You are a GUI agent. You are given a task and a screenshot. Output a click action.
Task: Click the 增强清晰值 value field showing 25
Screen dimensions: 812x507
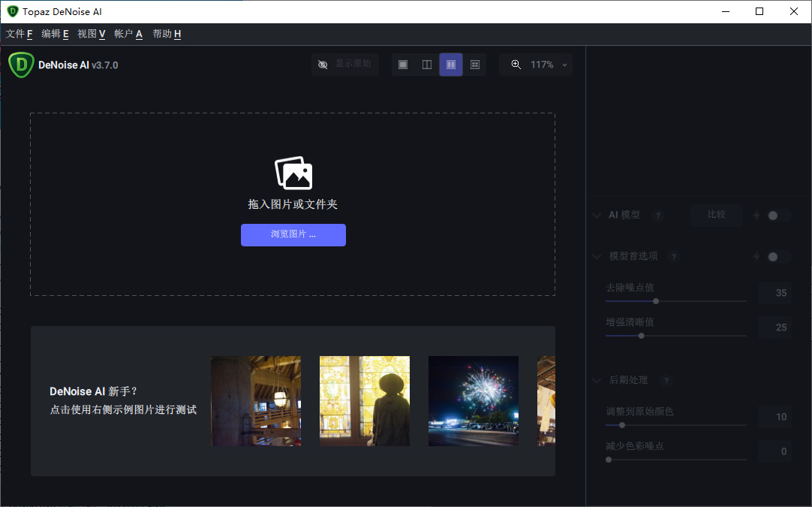(774, 327)
